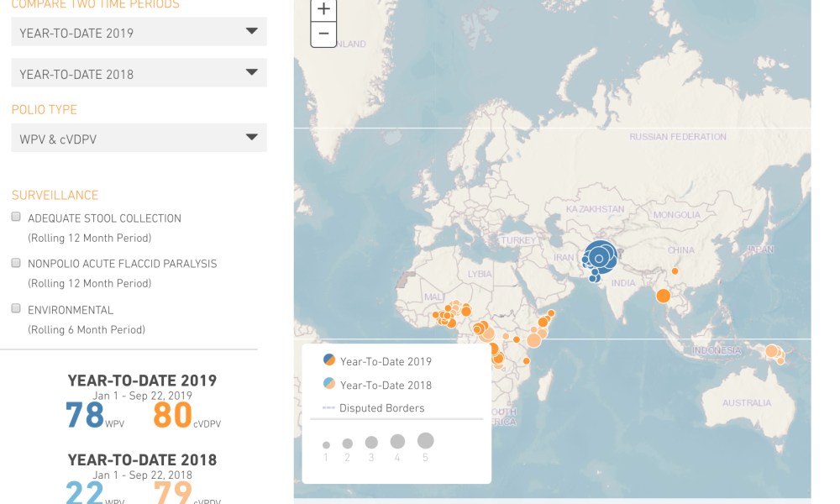840x504 pixels.
Task: Click the small orange circle in China
Action: point(675,270)
